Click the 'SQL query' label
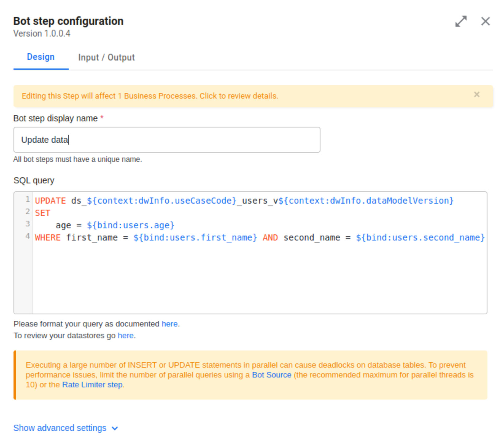The width and height of the screenshot is (504, 442). coord(34,180)
